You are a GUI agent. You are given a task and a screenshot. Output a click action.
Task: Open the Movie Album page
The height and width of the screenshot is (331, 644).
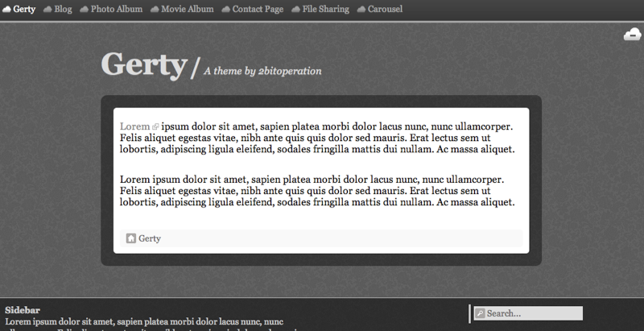pos(188,10)
